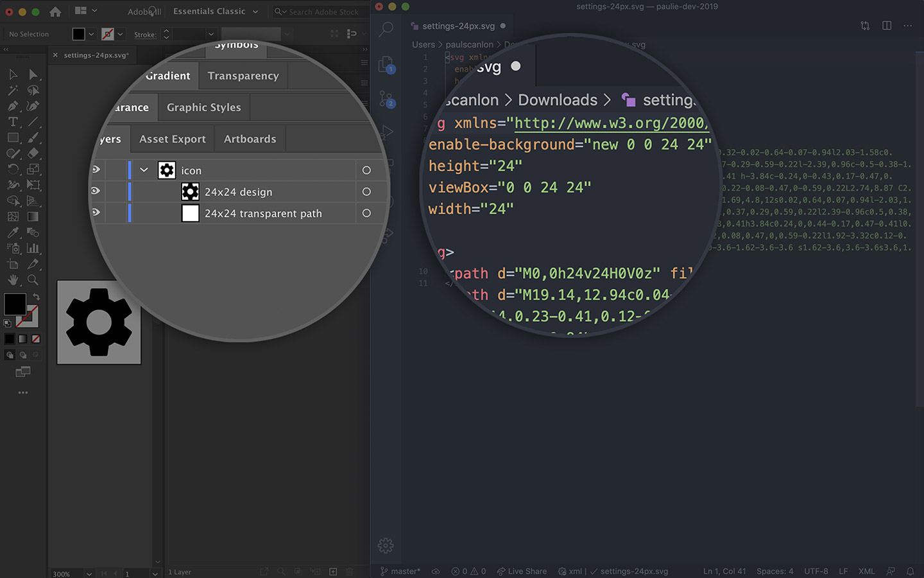Activate the Type tool
The width and height of the screenshot is (924, 578).
coord(13,122)
